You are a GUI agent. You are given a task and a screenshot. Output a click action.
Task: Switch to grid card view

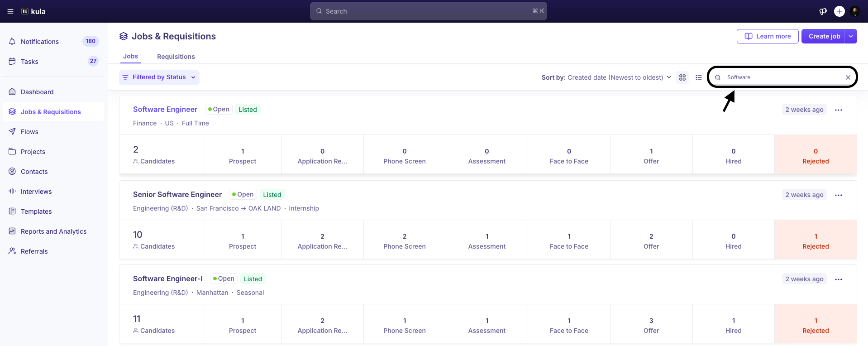[682, 77]
